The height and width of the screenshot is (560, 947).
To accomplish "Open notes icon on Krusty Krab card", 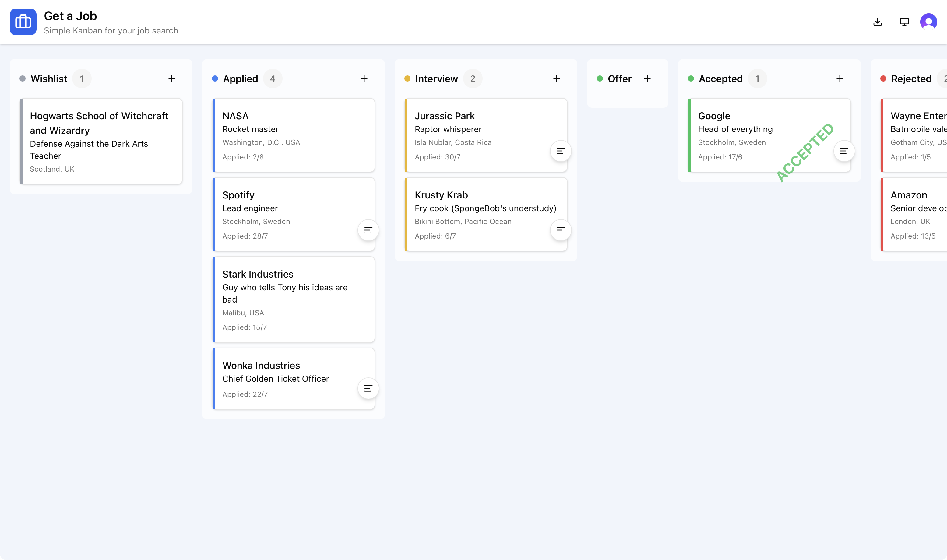I will (561, 230).
